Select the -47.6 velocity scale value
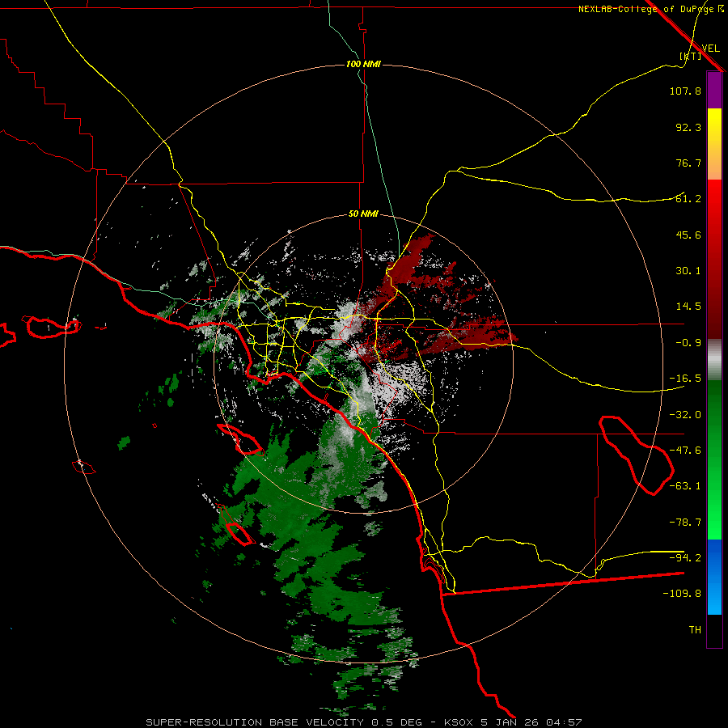The image size is (728, 728). click(685, 451)
